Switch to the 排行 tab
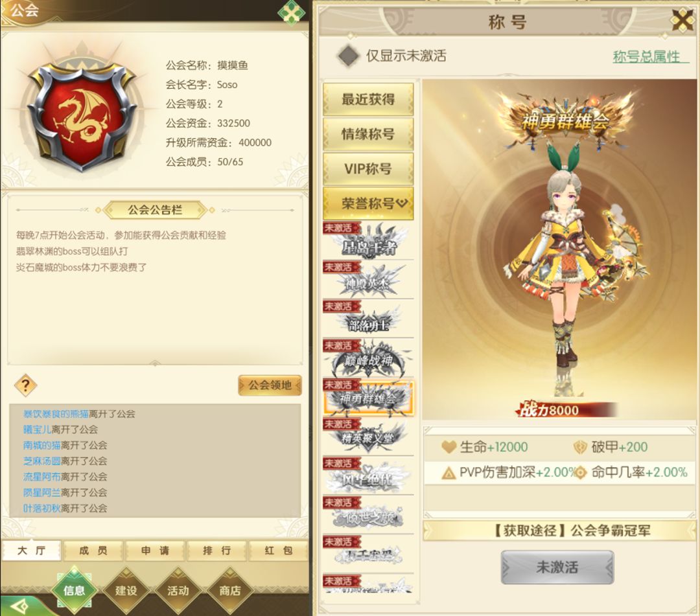The image size is (700, 616). point(217,551)
